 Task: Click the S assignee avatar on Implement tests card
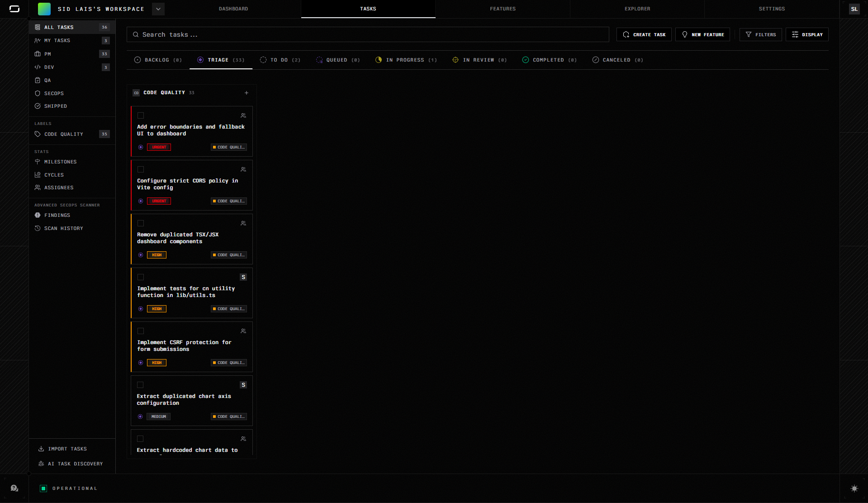point(243,277)
